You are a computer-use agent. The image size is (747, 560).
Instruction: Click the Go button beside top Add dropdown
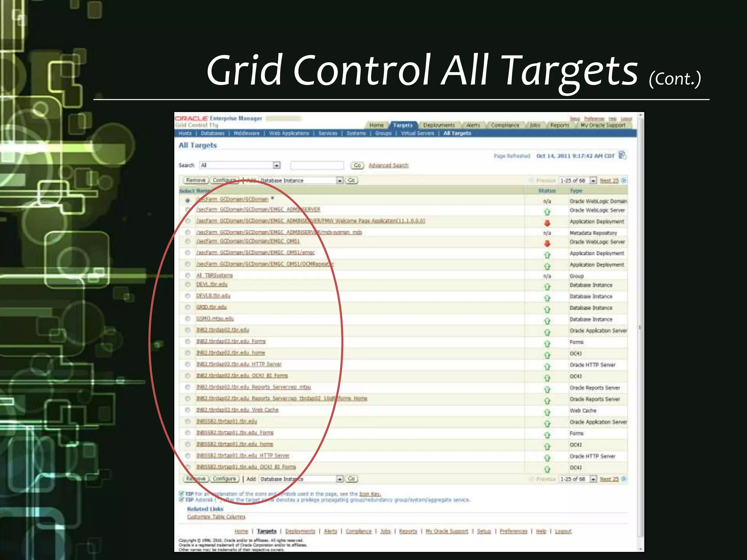[x=351, y=180]
